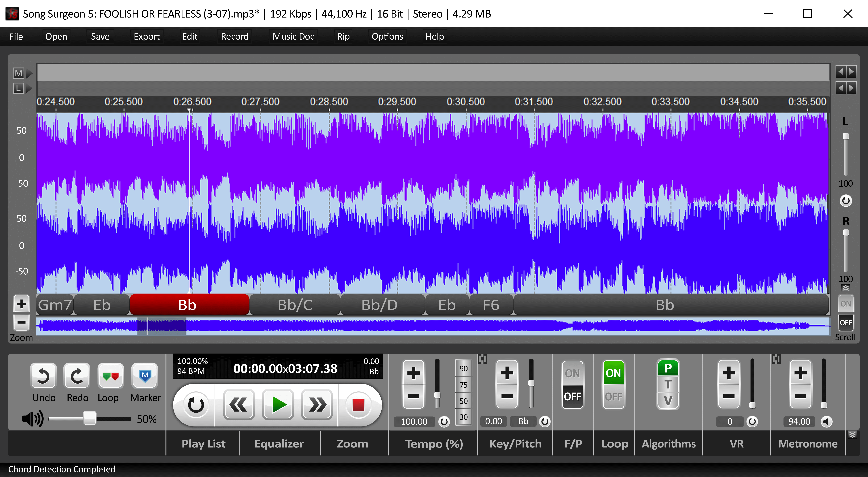Open the Play List tab

(x=203, y=443)
